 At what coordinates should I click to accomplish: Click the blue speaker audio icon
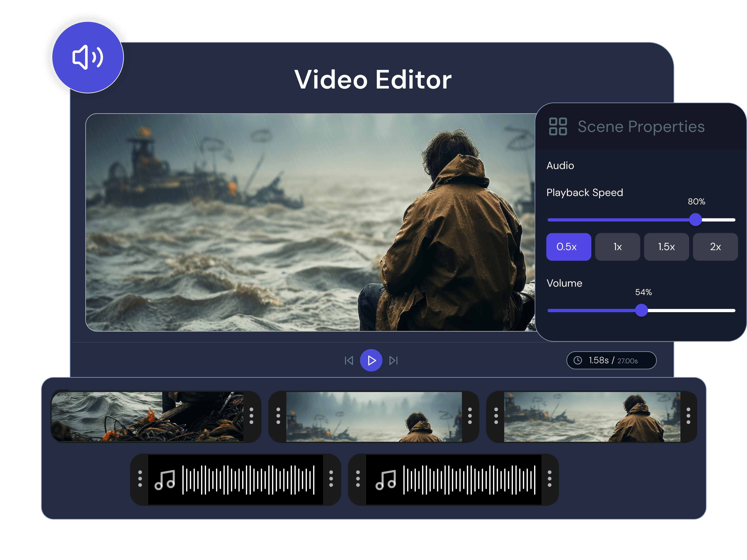(x=88, y=57)
